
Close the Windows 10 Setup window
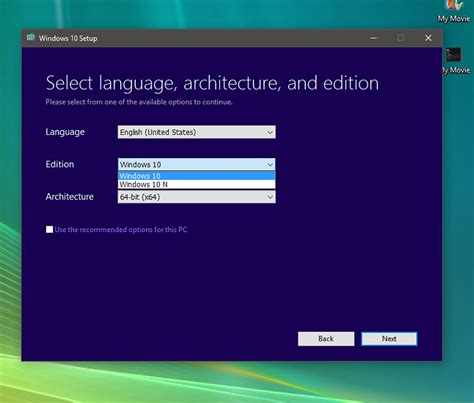coord(428,38)
